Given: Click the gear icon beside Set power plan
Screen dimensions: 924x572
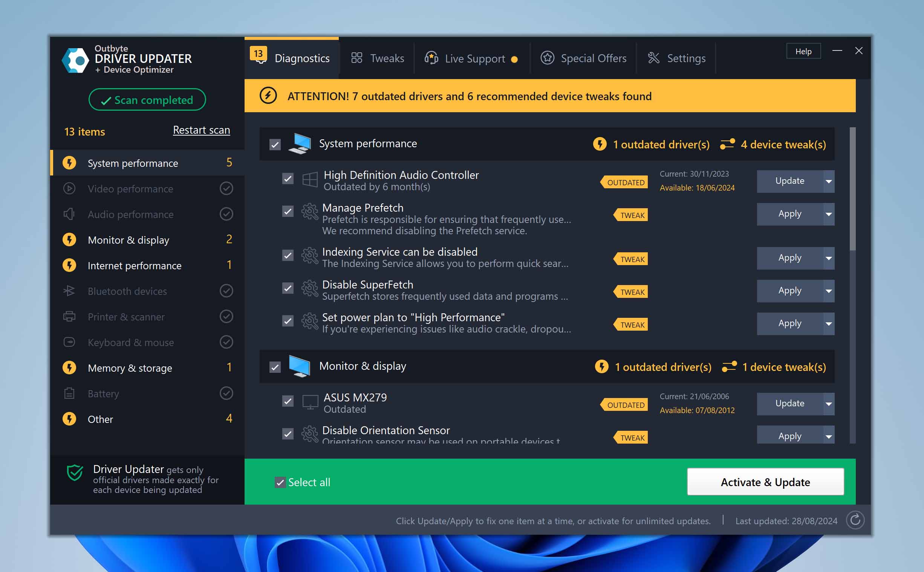Looking at the screenshot, I should click(x=310, y=321).
